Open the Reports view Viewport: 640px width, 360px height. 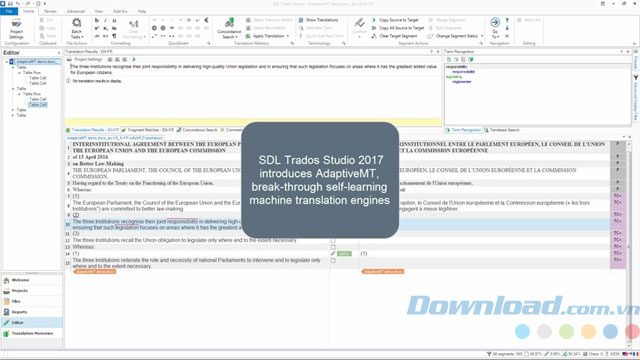(32, 312)
